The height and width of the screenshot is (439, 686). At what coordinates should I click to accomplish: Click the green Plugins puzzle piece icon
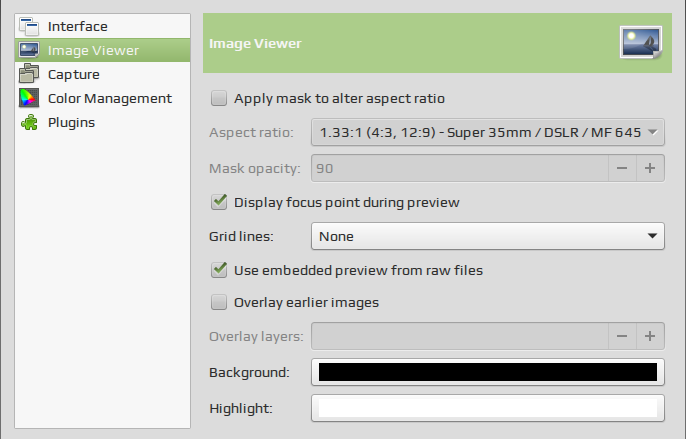point(29,122)
